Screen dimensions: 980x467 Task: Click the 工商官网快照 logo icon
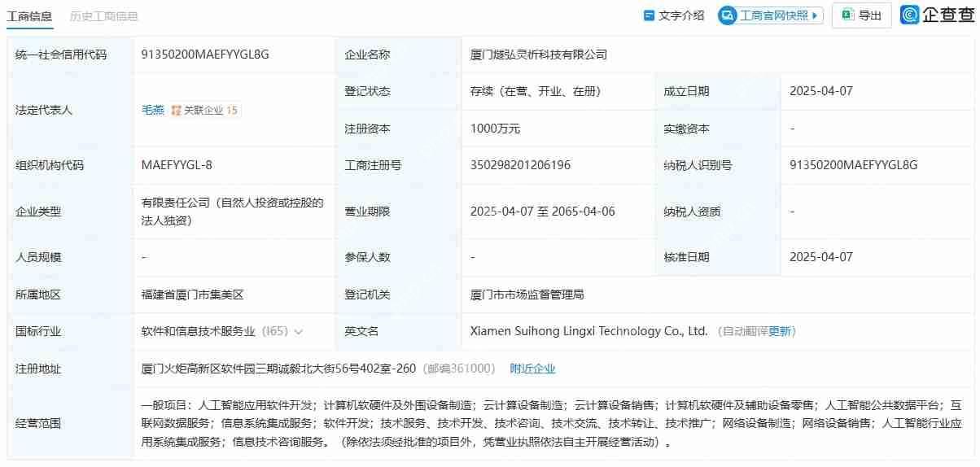click(x=728, y=15)
